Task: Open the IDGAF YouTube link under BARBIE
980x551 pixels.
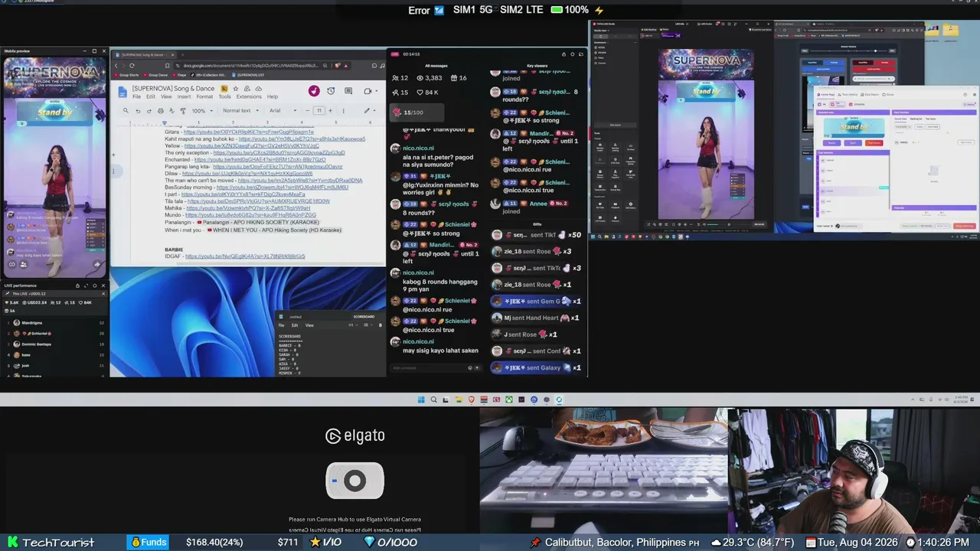Action: [245, 256]
